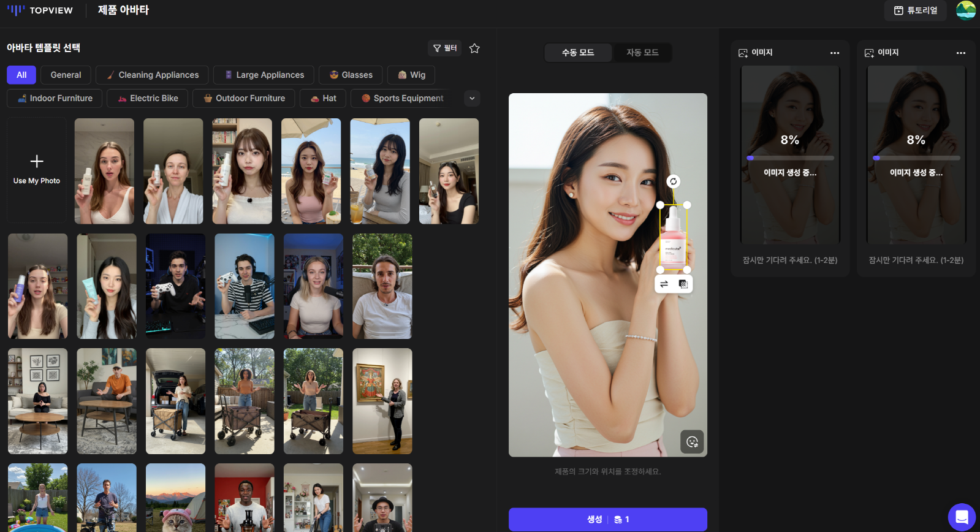Open the user profile avatar
980x532 pixels.
click(966, 10)
